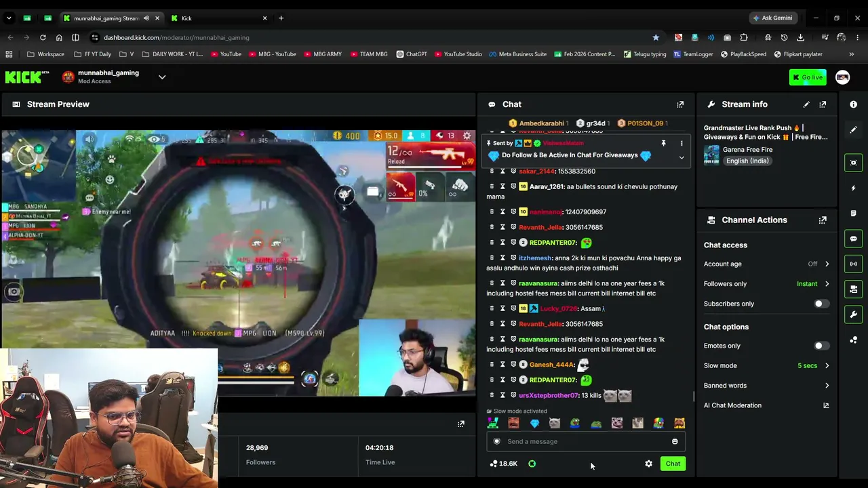Screen dimensions: 868x488
Task: Open the browser tab search dropdown
Action: [x=9, y=18]
